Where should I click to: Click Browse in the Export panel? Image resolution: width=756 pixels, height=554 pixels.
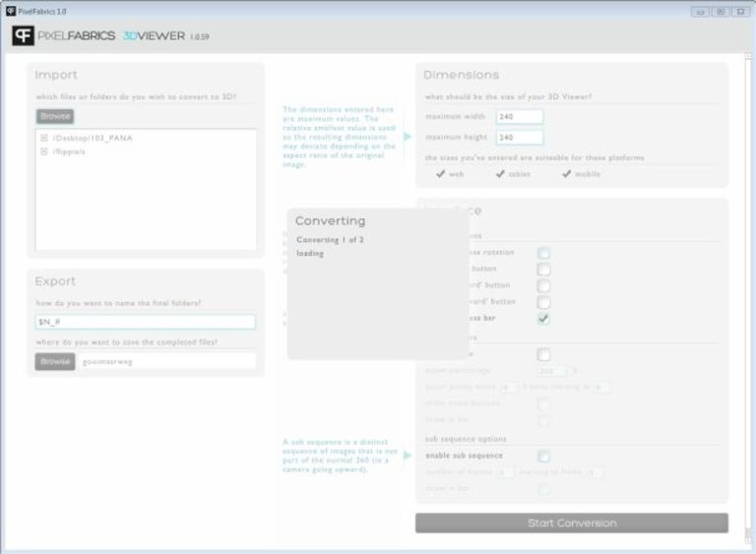[55, 361]
